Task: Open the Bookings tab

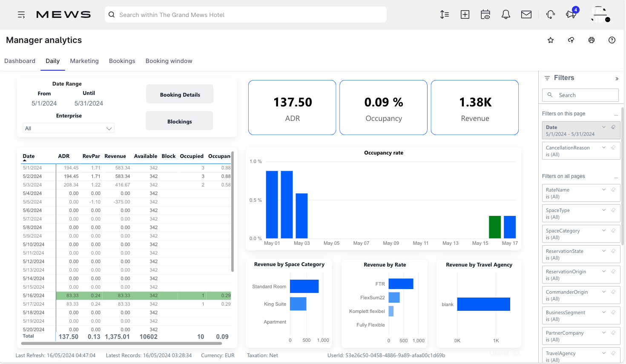Action: (x=122, y=61)
